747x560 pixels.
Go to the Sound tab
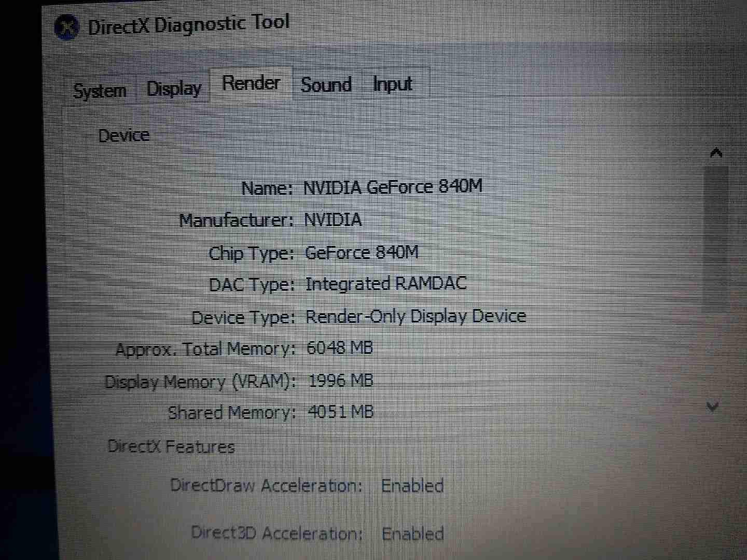coord(326,85)
